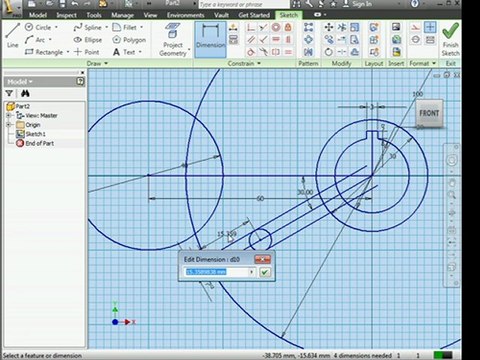This screenshot has height=360, width=480.
Task: Click the browser Find binoculars icon
Action: [25, 94]
